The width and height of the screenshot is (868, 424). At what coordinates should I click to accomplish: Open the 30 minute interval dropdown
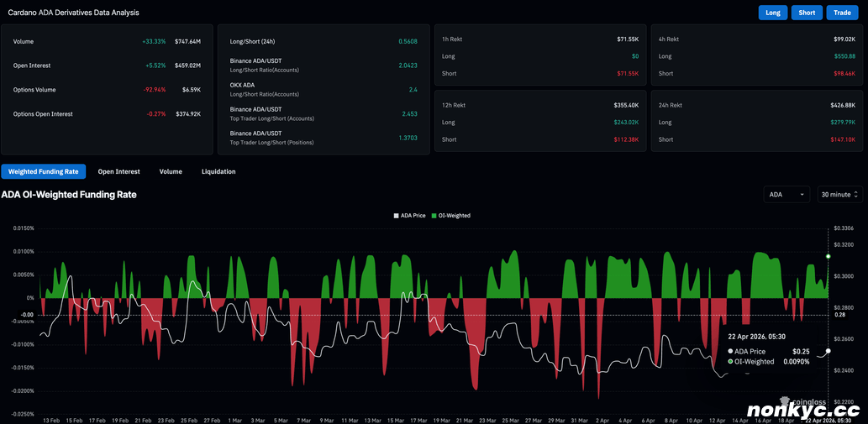click(839, 195)
